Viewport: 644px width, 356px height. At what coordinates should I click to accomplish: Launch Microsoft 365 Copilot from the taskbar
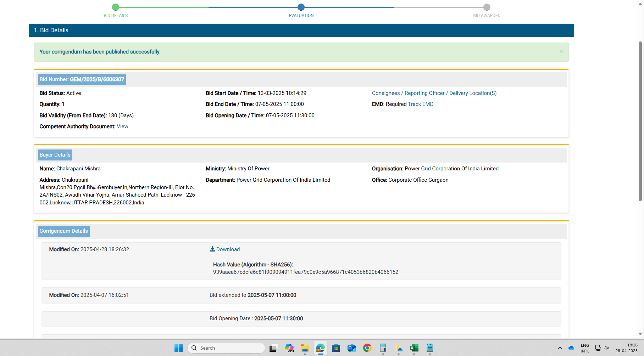pos(289,348)
